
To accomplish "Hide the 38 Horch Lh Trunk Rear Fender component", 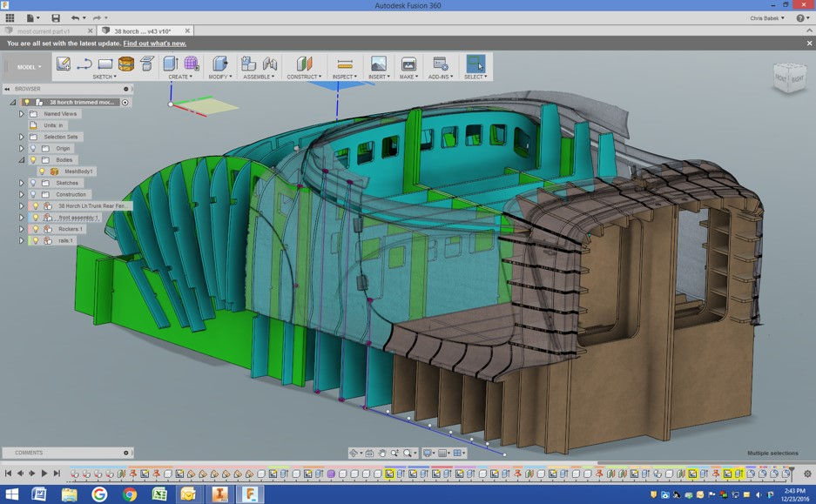I will (36, 206).
